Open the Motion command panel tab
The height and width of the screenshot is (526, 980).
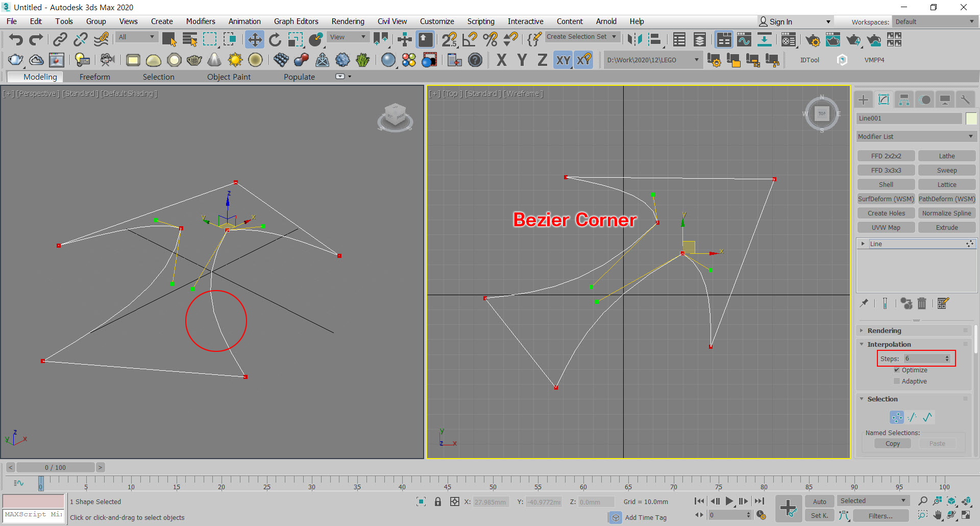(x=924, y=100)
